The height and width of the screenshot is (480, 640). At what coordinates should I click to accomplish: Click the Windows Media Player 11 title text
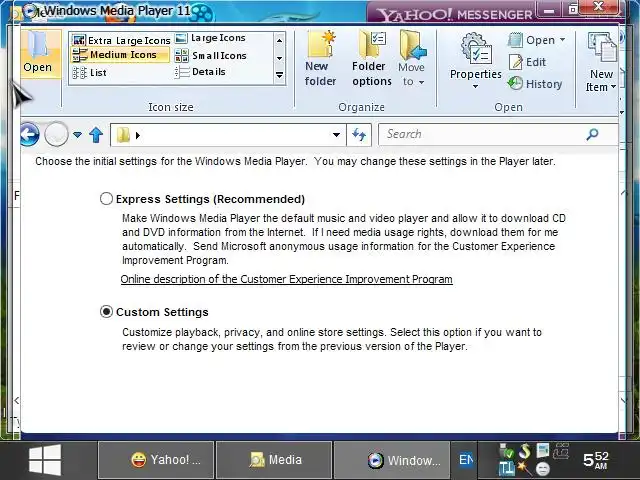pos(117,11)
